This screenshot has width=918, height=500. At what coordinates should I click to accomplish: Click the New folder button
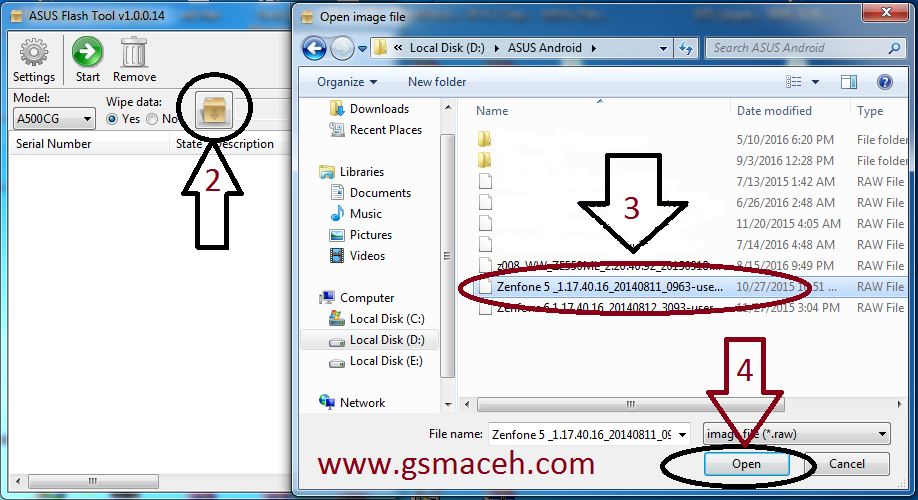pos(437,82)
